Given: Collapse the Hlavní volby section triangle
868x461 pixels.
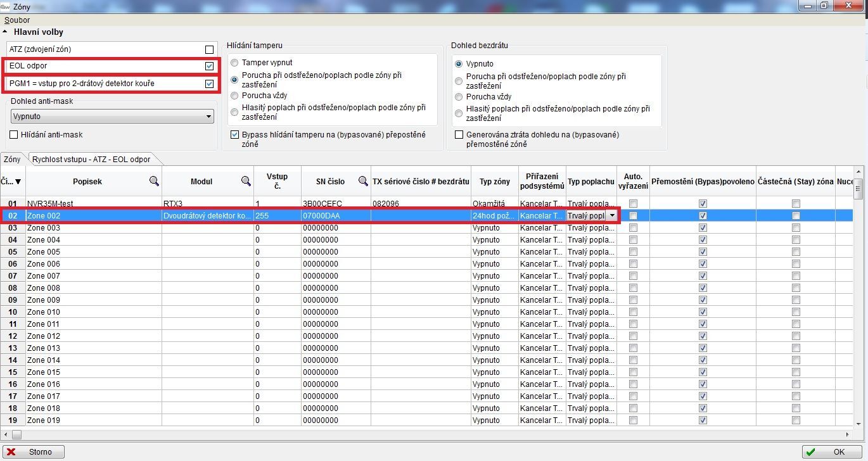Looking at the screenshot, I should (x=6, y=32).
